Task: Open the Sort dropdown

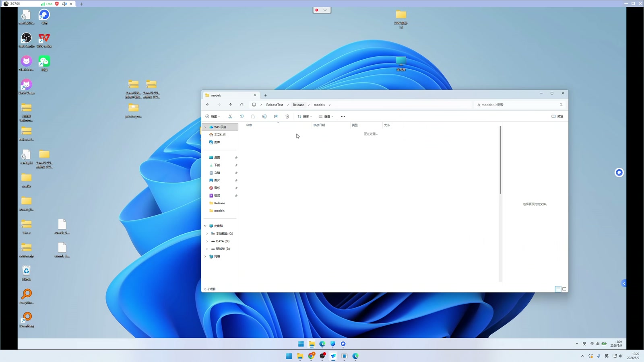Action: 305,117
